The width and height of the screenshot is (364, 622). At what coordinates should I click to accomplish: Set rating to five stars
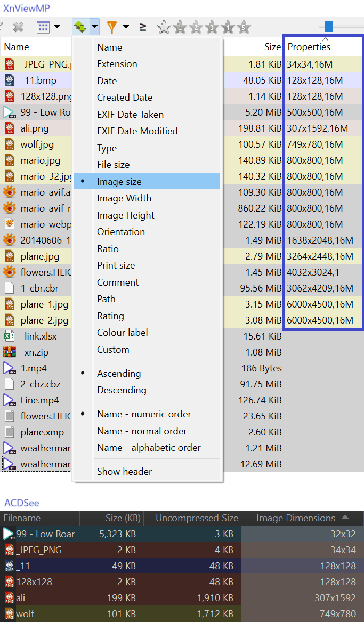(244, 26)
